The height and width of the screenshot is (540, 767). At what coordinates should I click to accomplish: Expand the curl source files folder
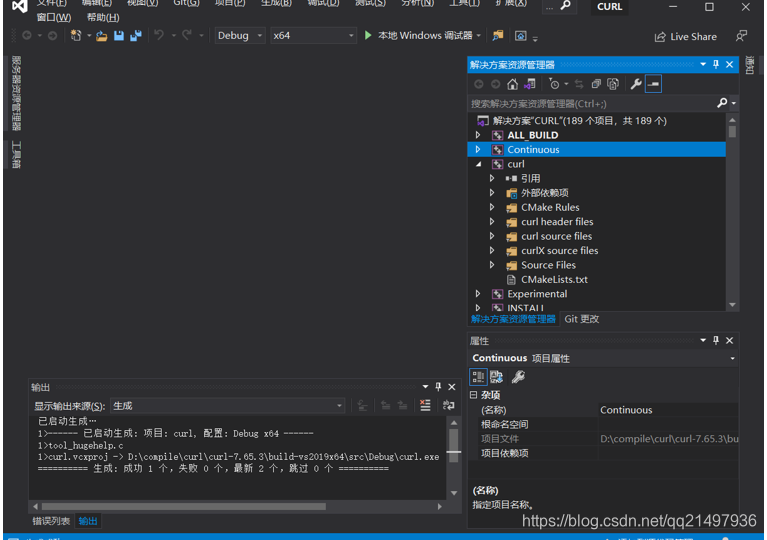click(492, 236)
